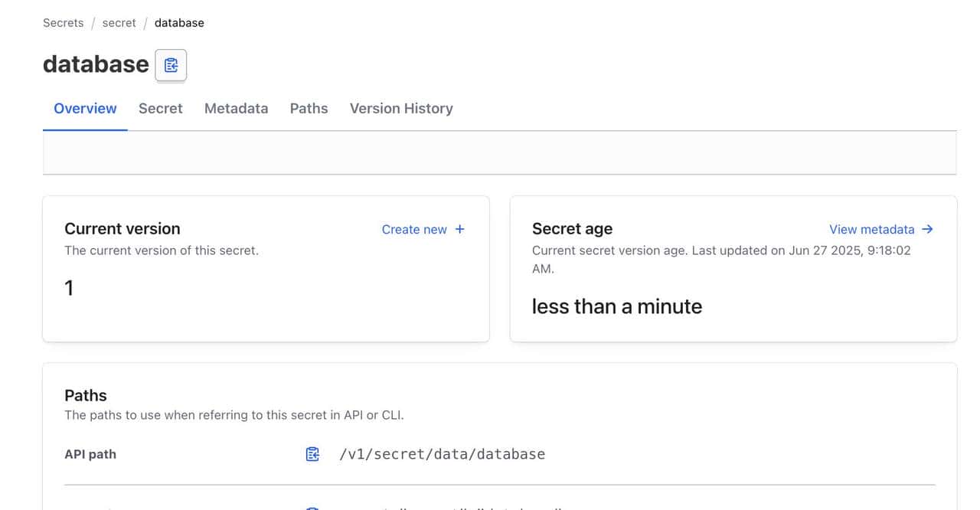Click the empty gray bar below tabs
This screenshot has width=980, height=510.
[499, 153]
